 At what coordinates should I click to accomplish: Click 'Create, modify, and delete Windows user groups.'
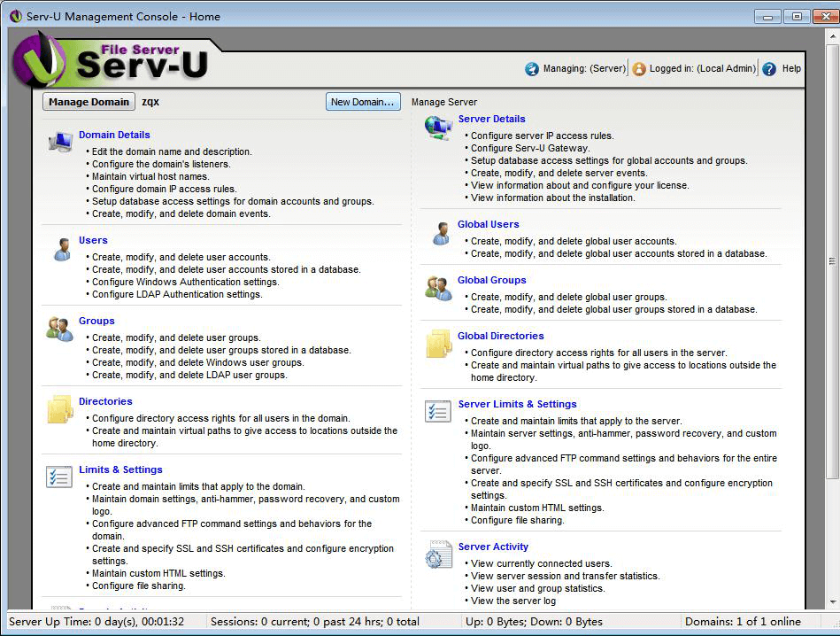coord(198,362)
